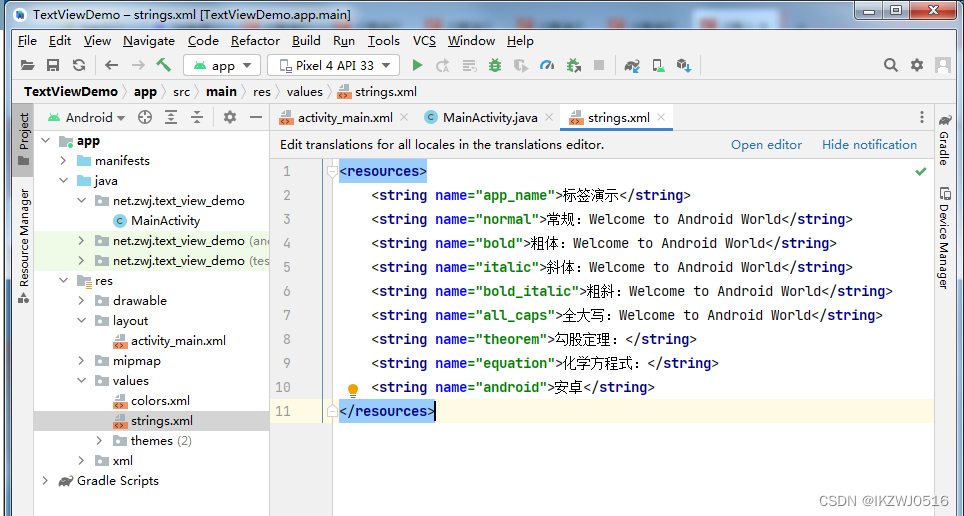
Task: Switch to the activity_main.xml tab
Action: [344, 117]
